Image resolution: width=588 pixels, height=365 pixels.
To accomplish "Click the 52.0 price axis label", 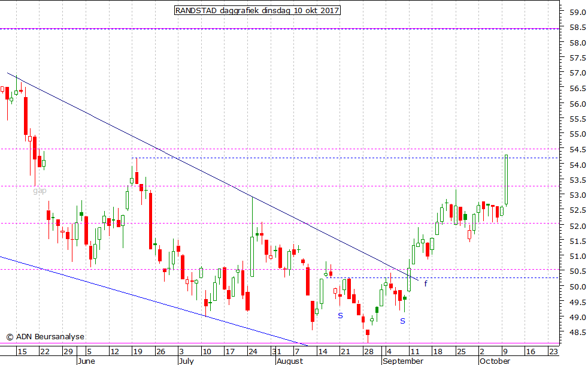I will click(x=577, y=226).
